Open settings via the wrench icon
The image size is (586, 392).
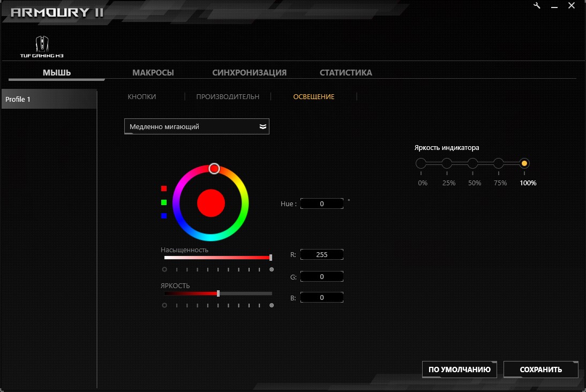point(537,5)
